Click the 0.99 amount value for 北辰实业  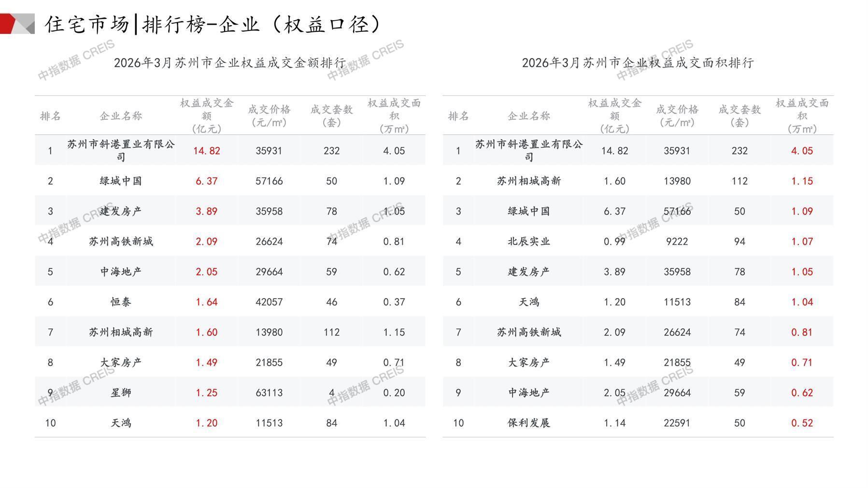pos(614,242)
